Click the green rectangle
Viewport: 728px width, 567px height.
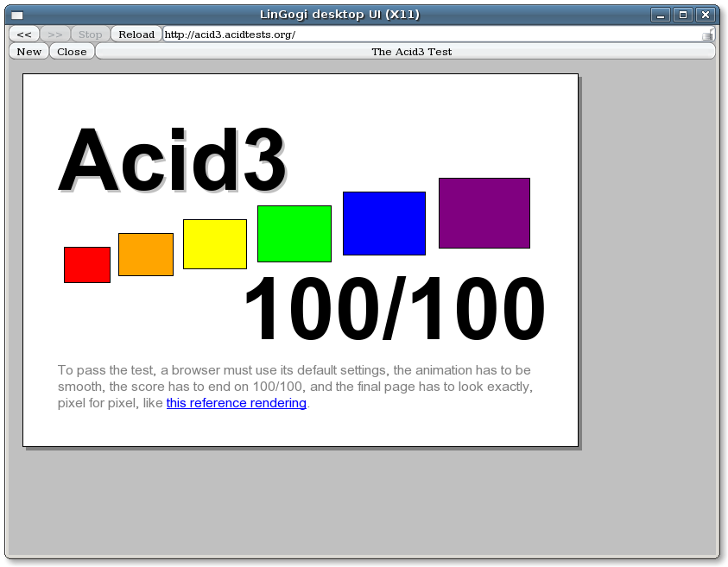(x=294, y=234)
